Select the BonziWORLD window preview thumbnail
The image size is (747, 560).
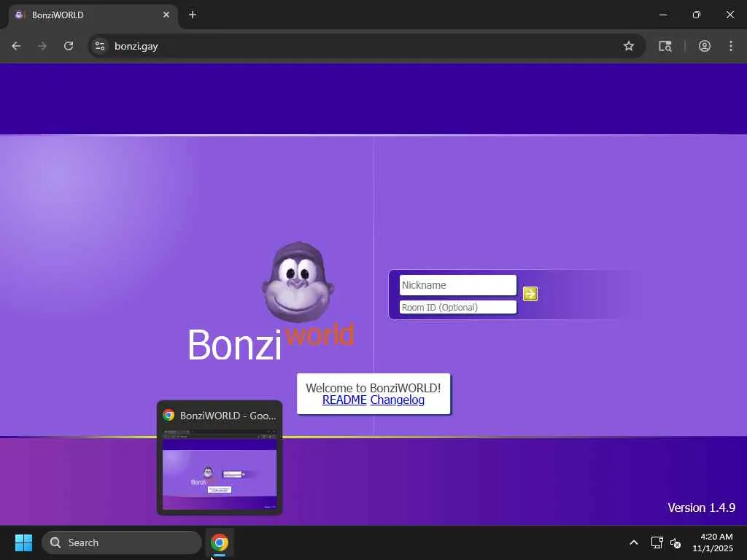220,458
